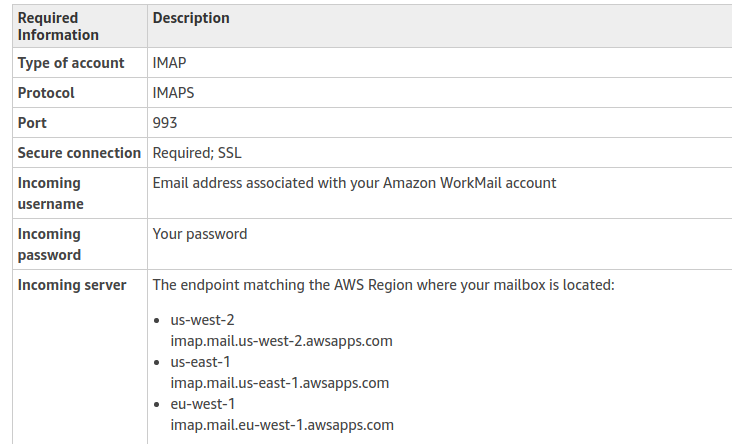The height and width of the screenshot is (444, 732).
Task: Select the "Incoming password" row label
Action: coord(50,244)
